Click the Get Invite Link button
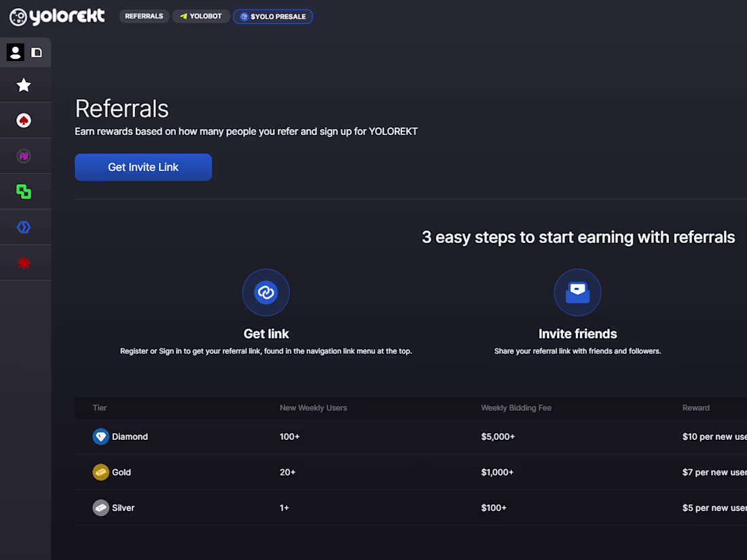This screenshot has height=560, width=747. click(143, 167)
